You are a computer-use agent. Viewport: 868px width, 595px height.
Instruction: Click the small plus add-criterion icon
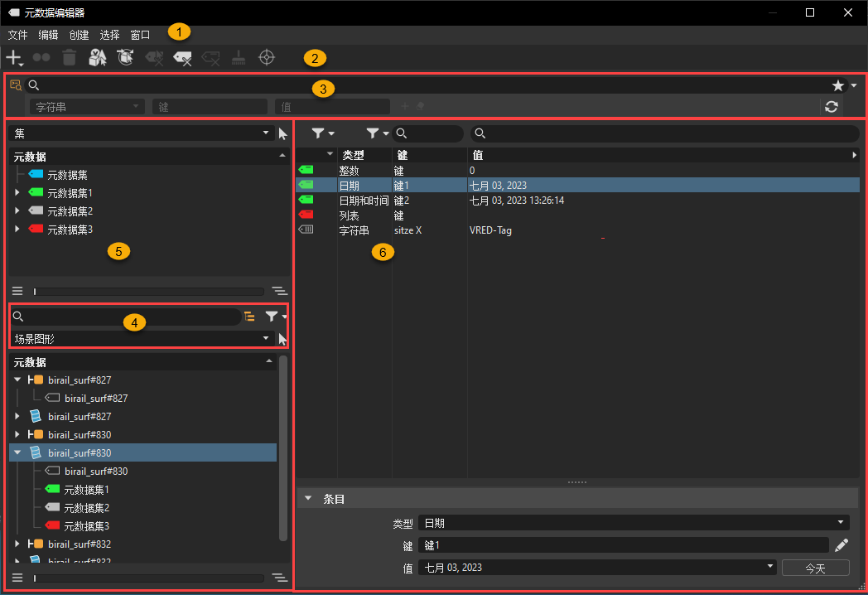pos(405,106)
